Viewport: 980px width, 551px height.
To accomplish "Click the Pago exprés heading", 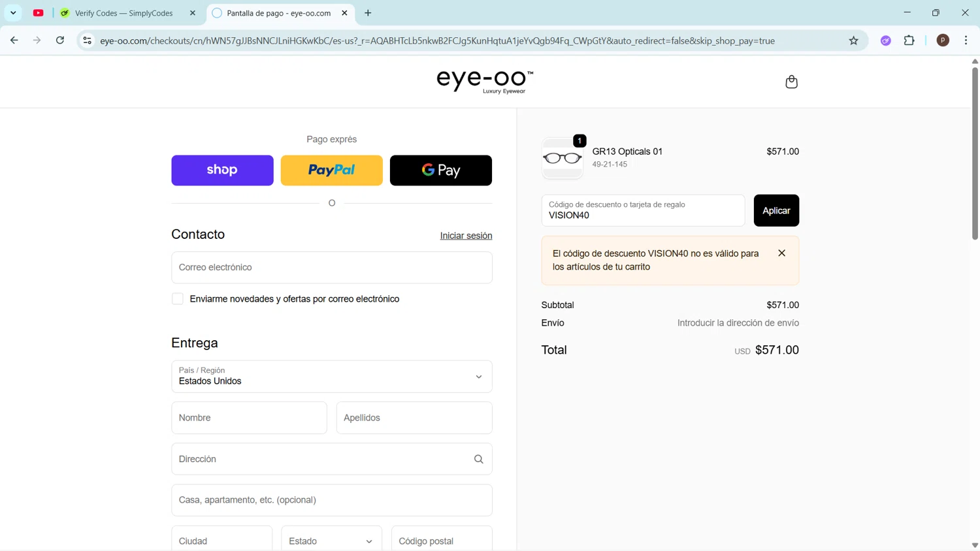I will (331, 139).
